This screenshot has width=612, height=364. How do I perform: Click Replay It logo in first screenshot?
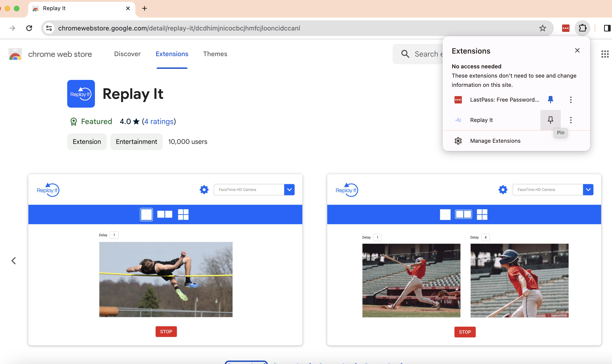click(48, 190)
